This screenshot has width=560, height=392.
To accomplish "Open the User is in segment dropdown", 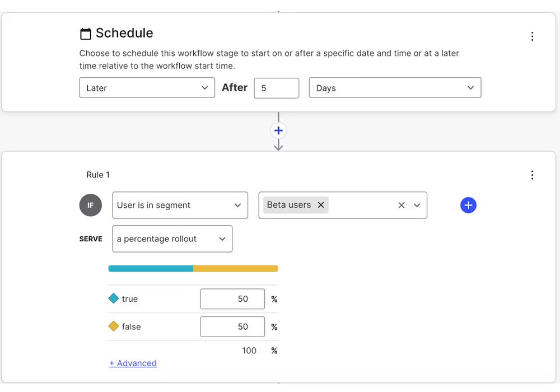I will [180, 206].
